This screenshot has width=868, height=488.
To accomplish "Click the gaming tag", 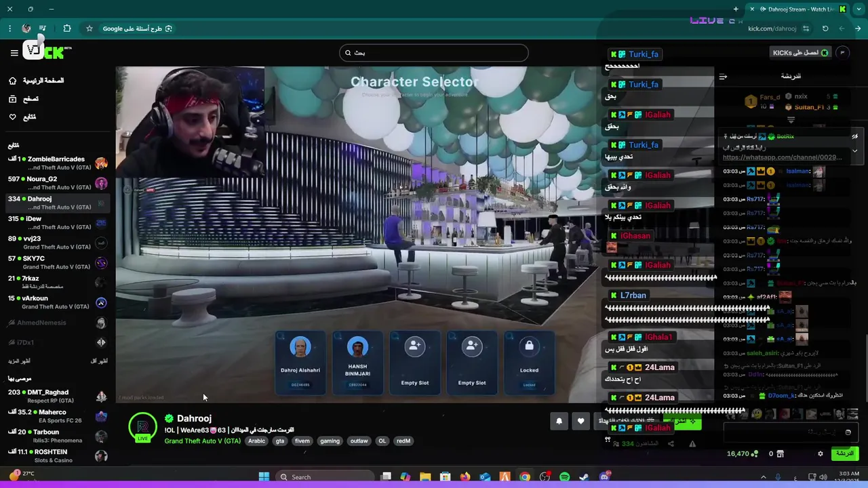I will (x=330, y=441).
